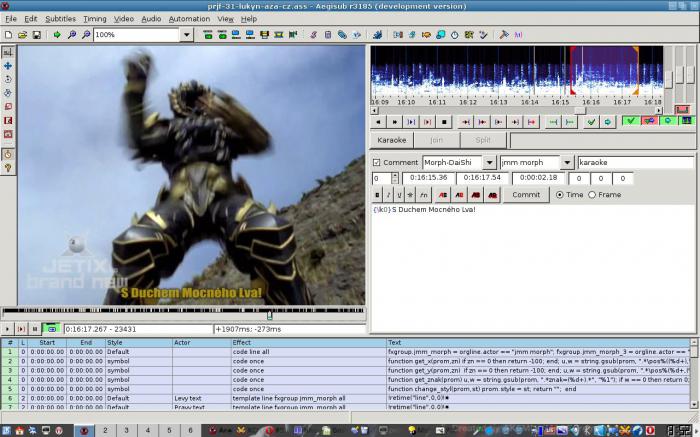The width and height of the screenshot is (700, 437).
Task: Open the Morph-DaiShi style dropdown
Action: click(489, 162)
